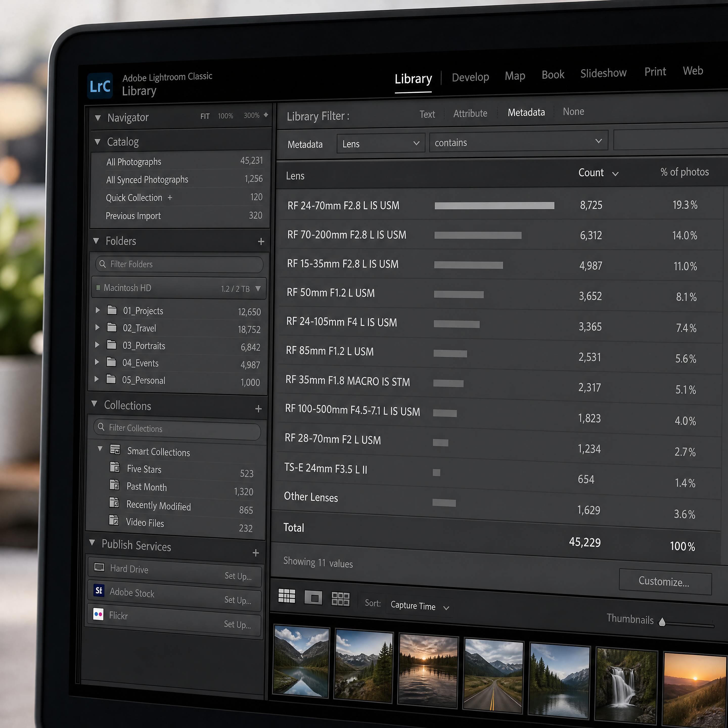Select the survey view icon in toolbar
Viewport: 728px width, 728px height.
(340, 599)
